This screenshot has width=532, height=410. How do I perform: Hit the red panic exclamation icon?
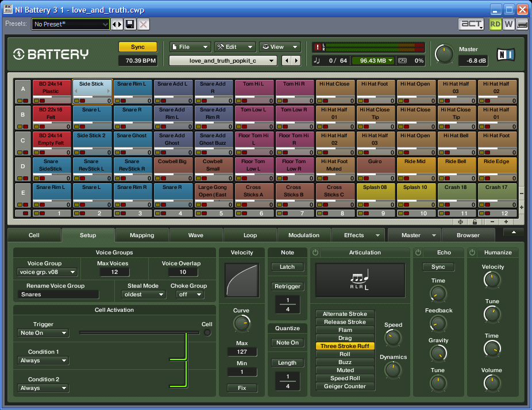(318, 47)
